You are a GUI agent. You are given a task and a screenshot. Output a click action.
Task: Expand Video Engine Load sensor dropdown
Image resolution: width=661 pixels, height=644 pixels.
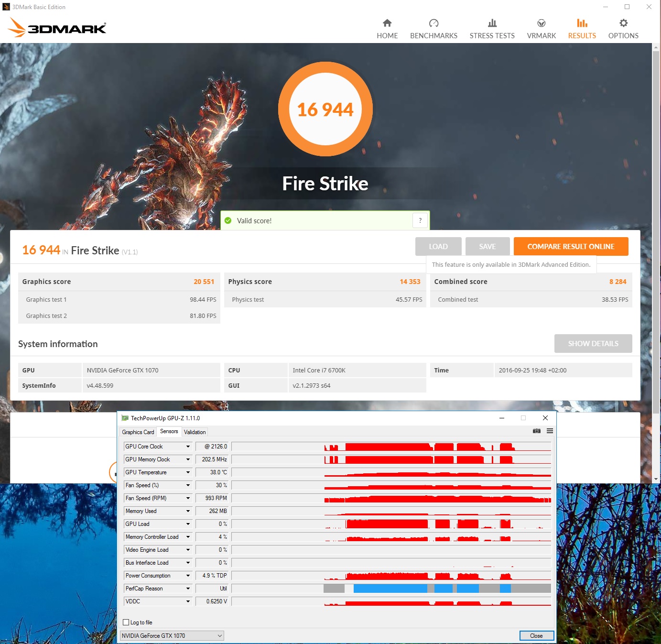click(x=188, y=550)
